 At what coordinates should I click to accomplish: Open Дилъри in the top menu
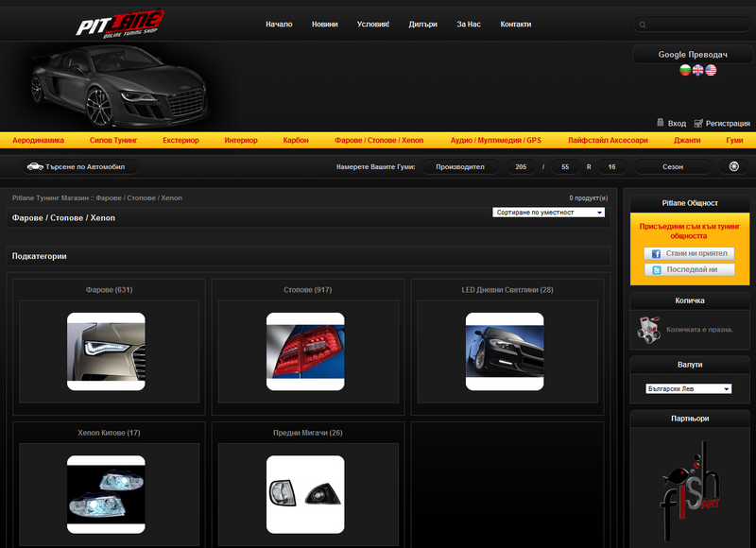tap(422, 25)
